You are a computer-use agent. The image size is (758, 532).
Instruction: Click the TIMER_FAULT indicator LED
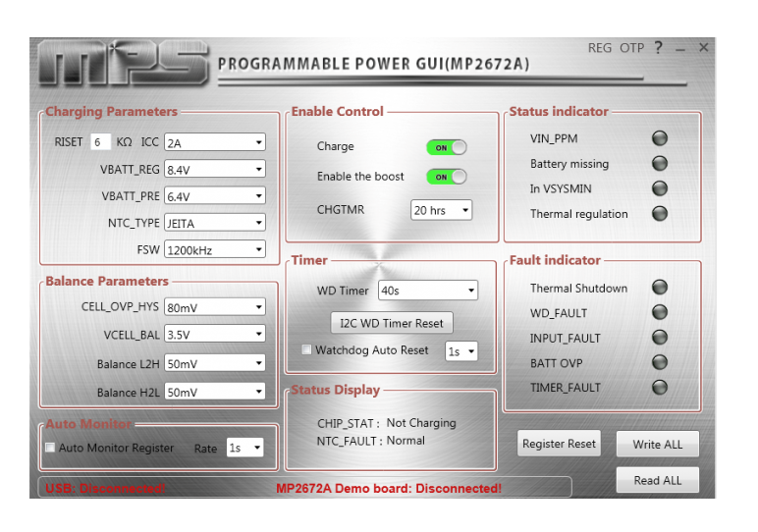(x=660, y=387)
